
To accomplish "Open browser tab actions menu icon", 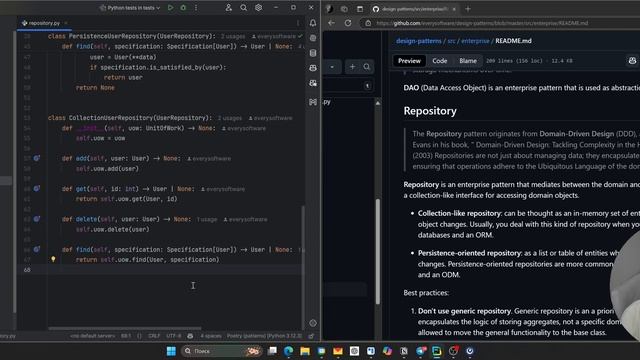I will (x=360, y=9).
